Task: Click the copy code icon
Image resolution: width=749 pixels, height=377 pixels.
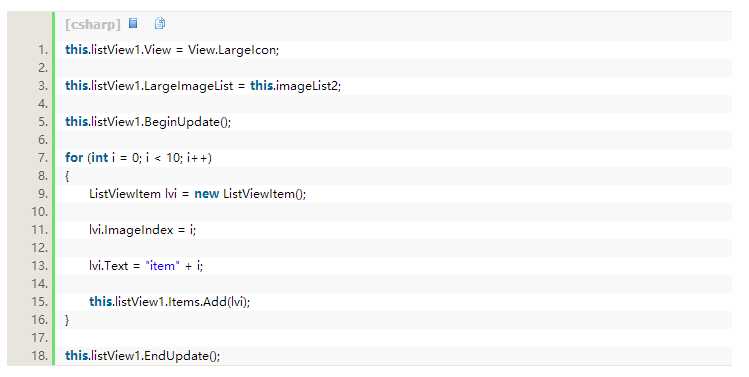Action: [x=160, y=23]
